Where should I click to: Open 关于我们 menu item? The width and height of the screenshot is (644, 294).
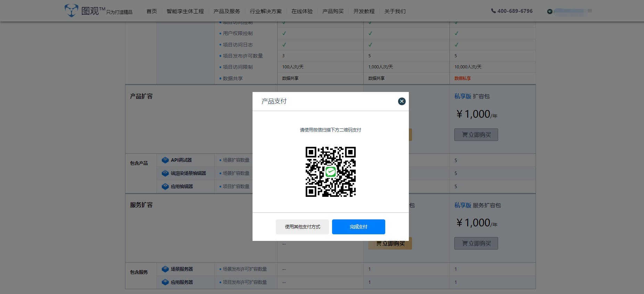click(x=395, y=11)
